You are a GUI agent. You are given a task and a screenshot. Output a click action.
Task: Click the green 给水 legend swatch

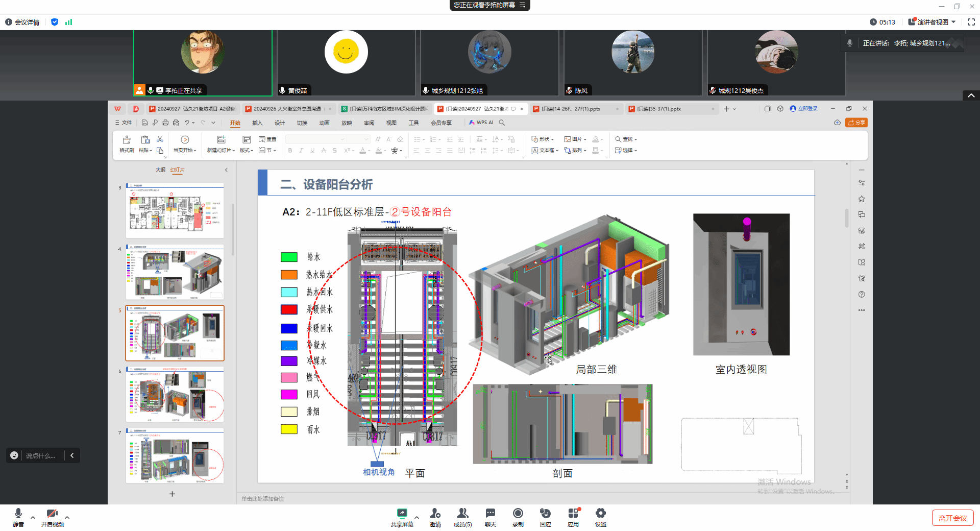(x=289, y=257)
